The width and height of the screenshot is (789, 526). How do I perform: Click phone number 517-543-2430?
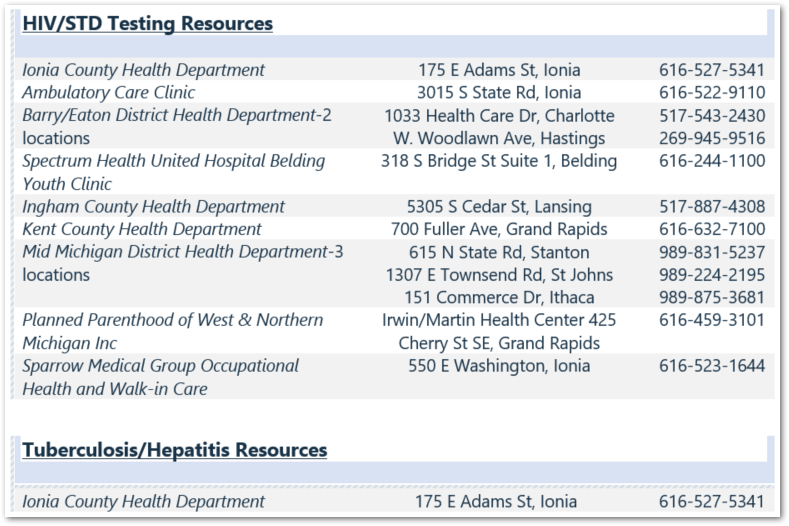[711, 116]
